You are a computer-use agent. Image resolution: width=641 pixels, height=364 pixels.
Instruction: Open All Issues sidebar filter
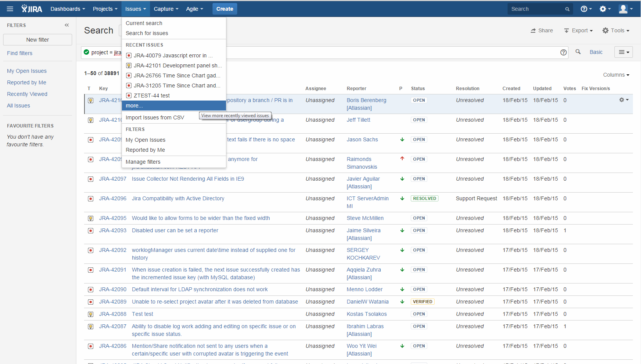point(19,106)
